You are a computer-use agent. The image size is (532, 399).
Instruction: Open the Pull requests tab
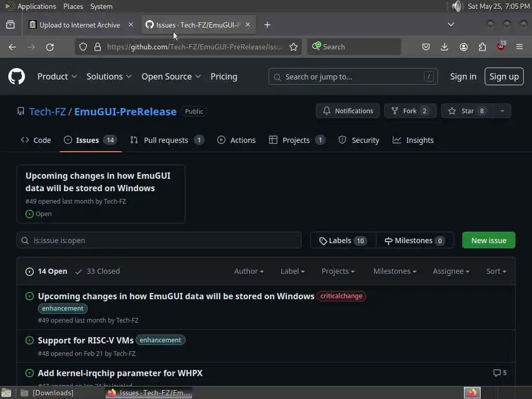coord(167,140)
